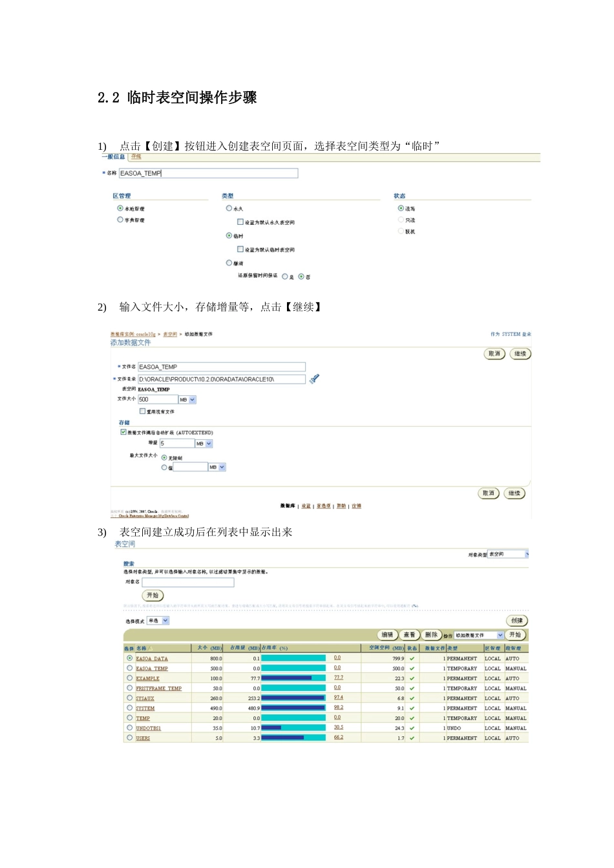Image resolution: width=614 pixels, height=868 pixels.
Task: Click the sort arrow on the 名称 column
Action: coord(150,648)
